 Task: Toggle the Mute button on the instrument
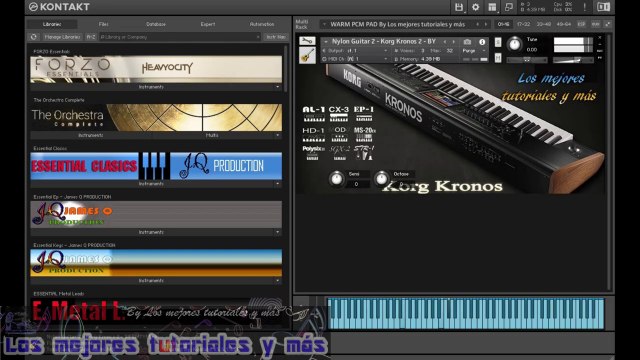pos(498,58)
